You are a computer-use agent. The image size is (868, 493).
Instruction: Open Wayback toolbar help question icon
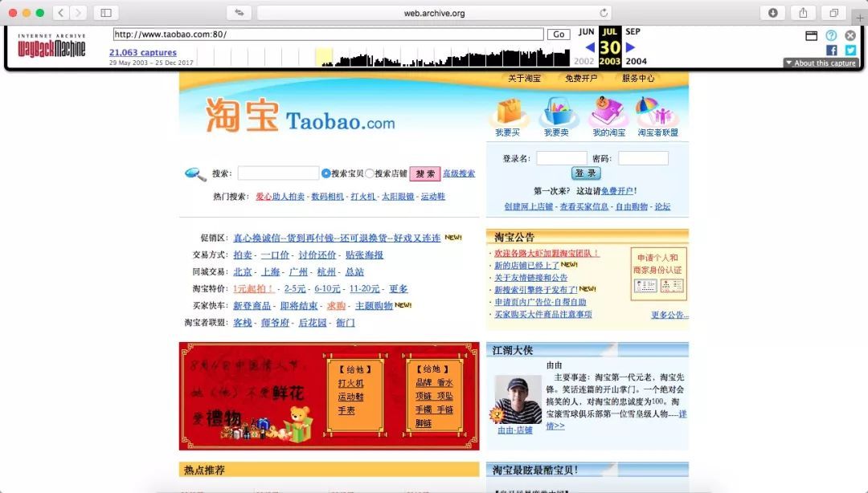click(831, 35)
